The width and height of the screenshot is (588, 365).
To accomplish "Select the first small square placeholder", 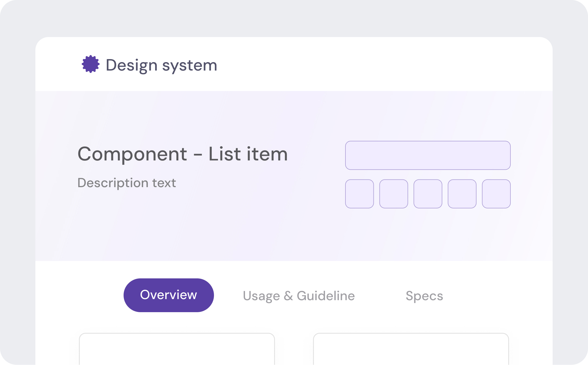I will click(359, 194).
